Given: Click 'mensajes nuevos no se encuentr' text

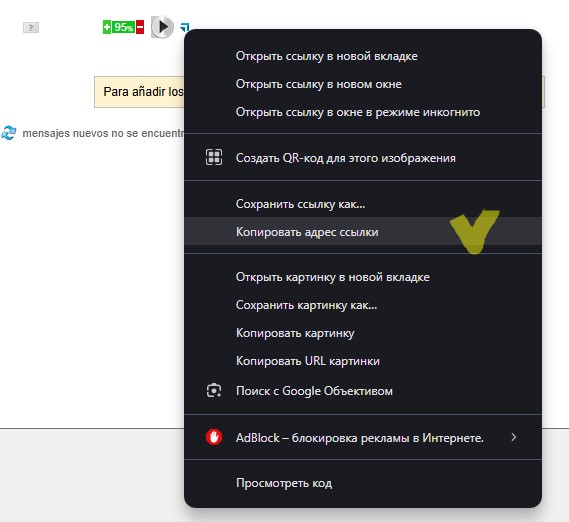Looking at the screenshot, I should (x=103, y=133).
